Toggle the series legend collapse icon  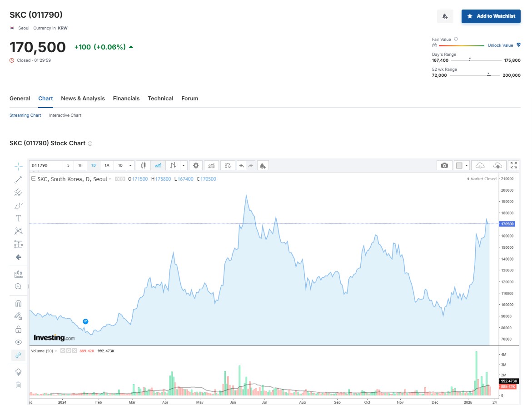coord(33,179)
